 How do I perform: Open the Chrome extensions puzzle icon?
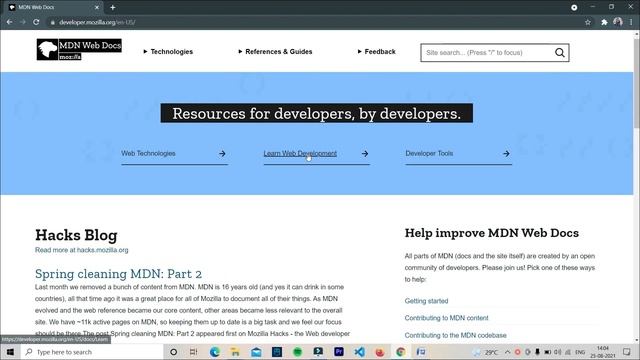[x=604, y=22]
